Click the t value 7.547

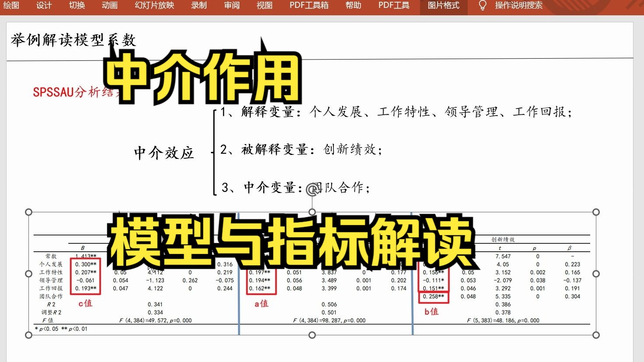point(503,257)
